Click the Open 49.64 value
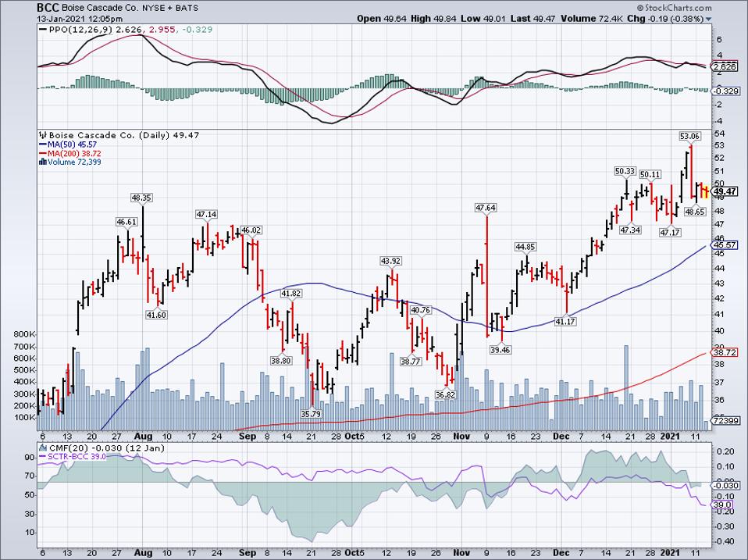The image size is (748, 560). pyautogui.click(x=382, y=19)
